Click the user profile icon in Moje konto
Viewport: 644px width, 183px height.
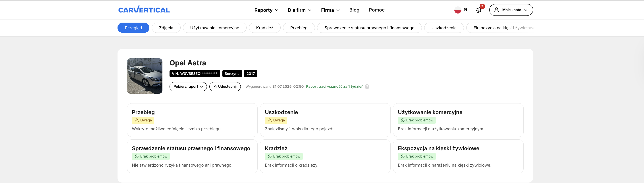point(497,10)
